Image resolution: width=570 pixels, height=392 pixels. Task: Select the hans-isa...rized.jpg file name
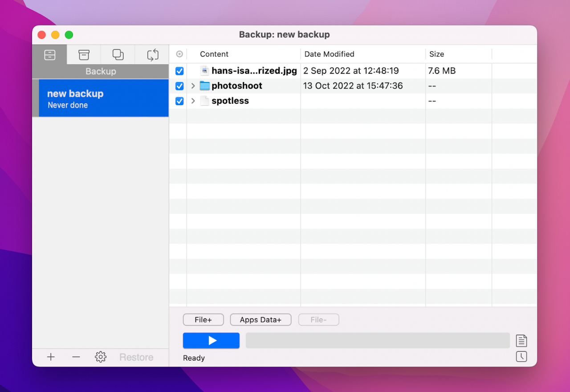[254, 71]
